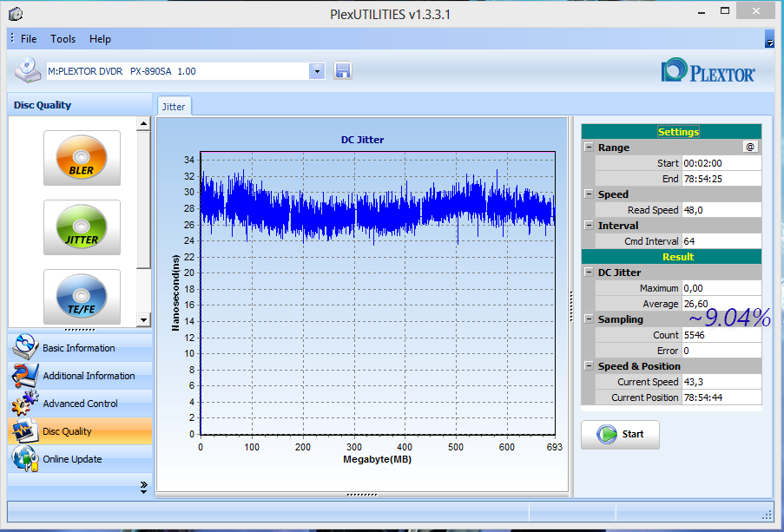Click the 'Nanosecond(ns)' axis label

pyautogui.click(x=175, y=293)
